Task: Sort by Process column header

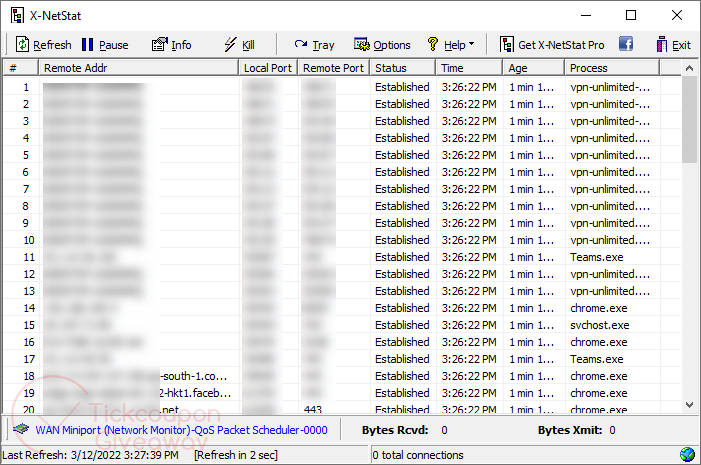Action: pyautogui.click(x=612, y=68)
